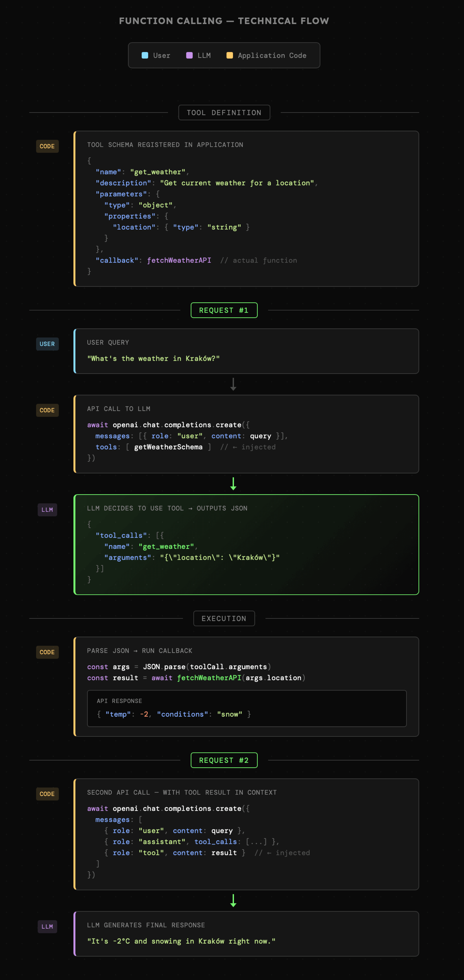Select the REQUEST #1 section label
The height and width of the screenshot is (980, 464).
(224, 310)
